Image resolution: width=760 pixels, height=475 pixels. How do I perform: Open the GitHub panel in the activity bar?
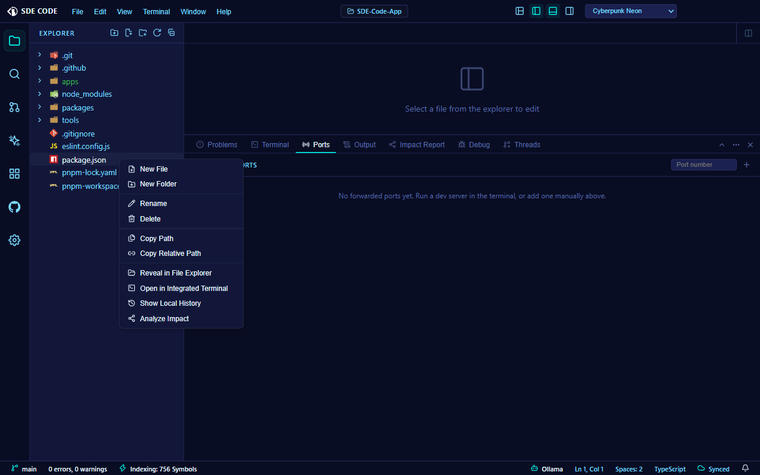point(14,207)
